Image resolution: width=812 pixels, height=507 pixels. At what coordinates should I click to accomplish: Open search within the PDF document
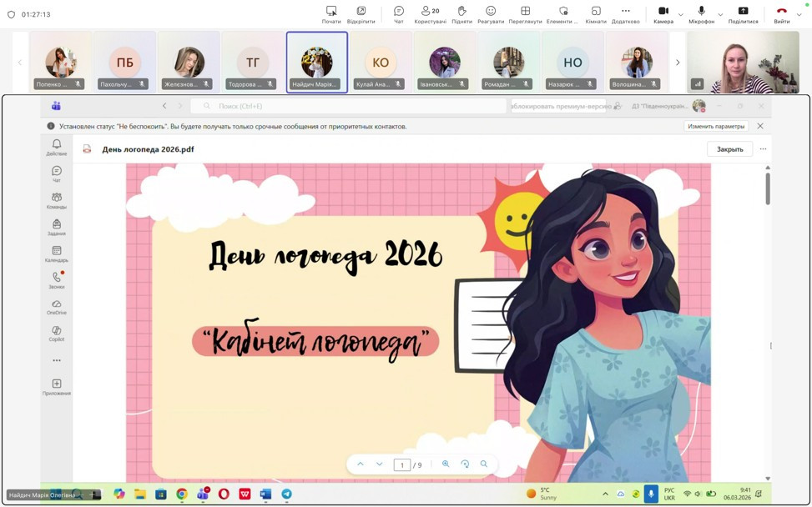483,464
